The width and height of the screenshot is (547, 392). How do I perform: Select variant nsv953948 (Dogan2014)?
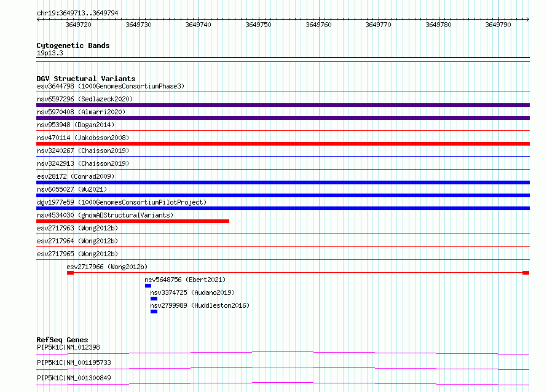pos(76,125)
